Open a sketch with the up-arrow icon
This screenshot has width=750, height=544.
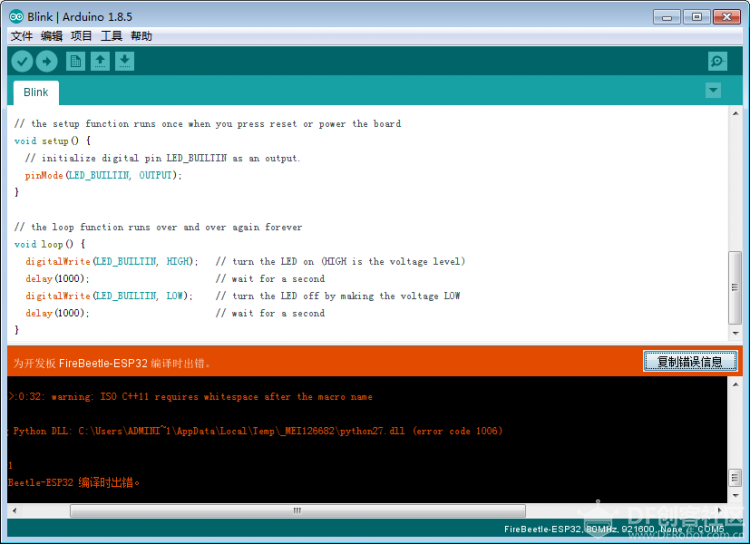(x=100, y=61)
